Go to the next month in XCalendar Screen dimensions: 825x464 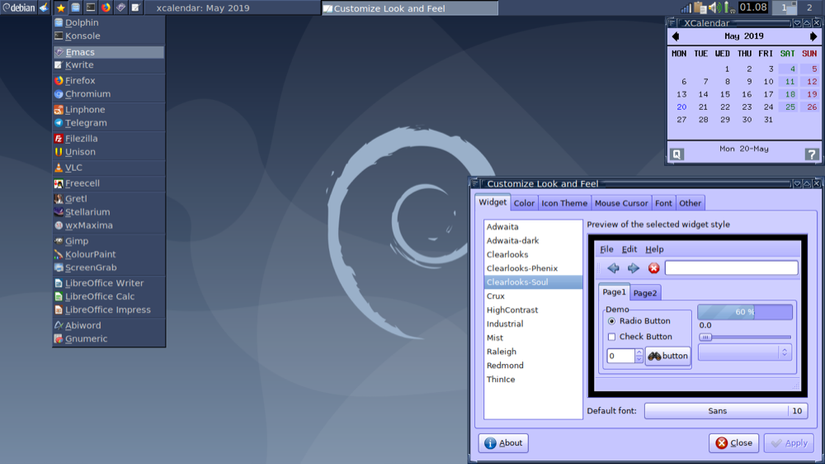[813, 37]
